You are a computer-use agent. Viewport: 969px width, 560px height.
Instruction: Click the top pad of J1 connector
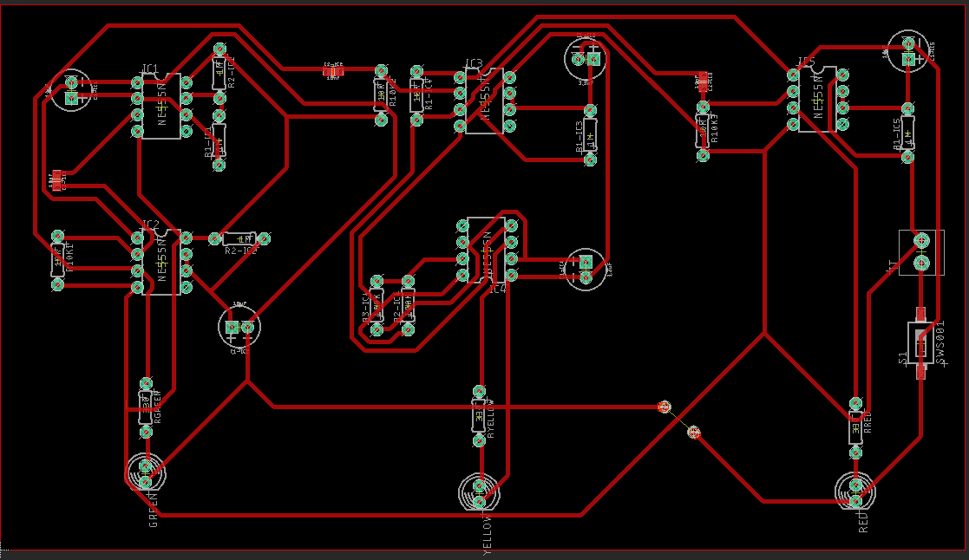[x=921, y=240]
